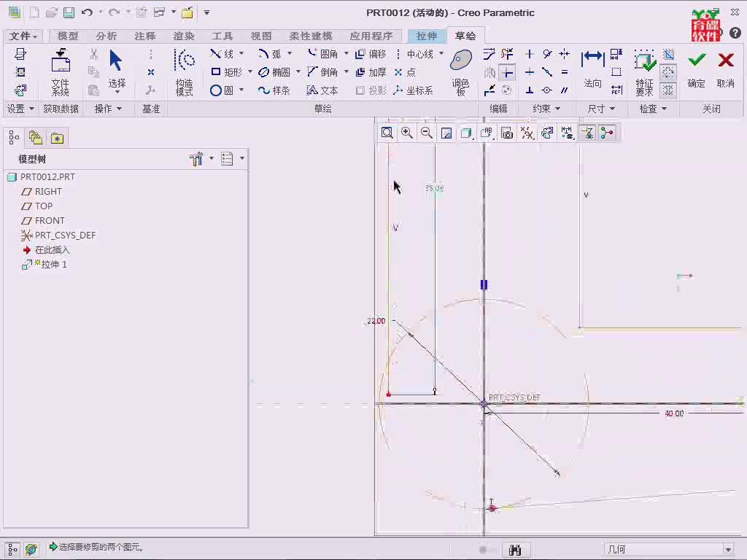
Task: Apply the Coincident constraint icon
Action: pos(547,90)
